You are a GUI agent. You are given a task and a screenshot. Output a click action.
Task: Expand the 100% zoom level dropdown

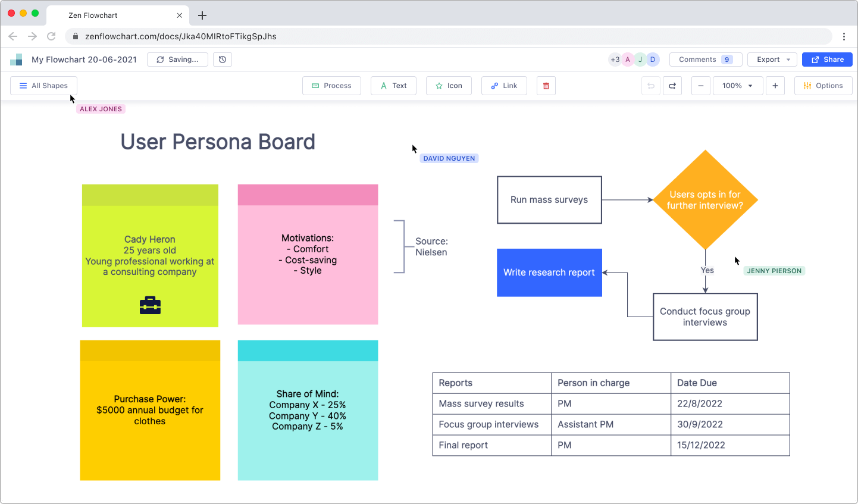coord(737,86)
